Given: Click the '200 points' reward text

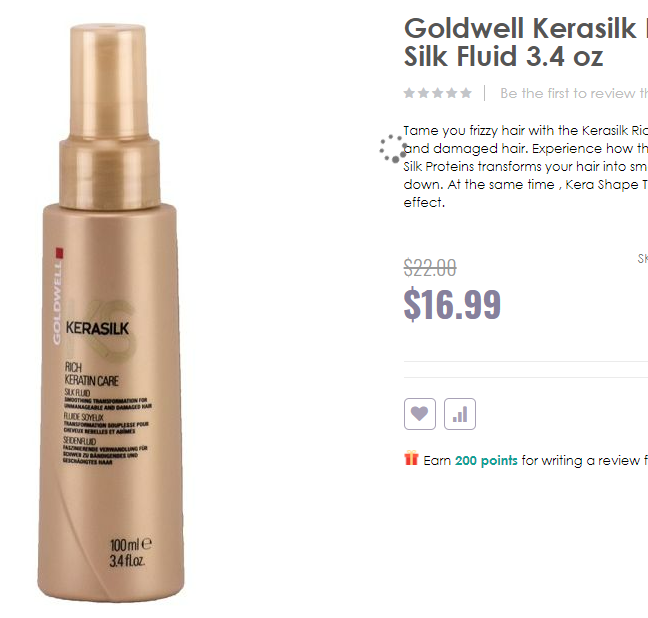Looking at the screenshot, I should (486, 461).
